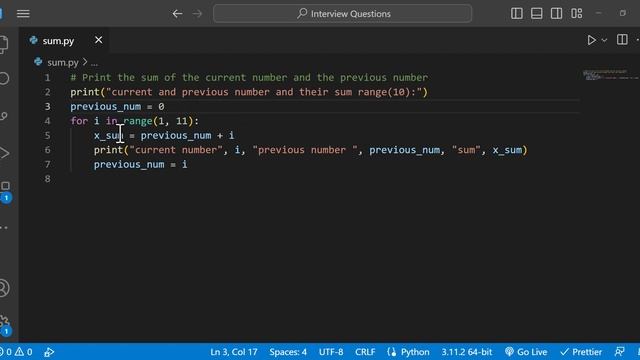This screenshot has width=640, height=360.
Task: Go forward with the right arrow
Action: tap(198, 13)
